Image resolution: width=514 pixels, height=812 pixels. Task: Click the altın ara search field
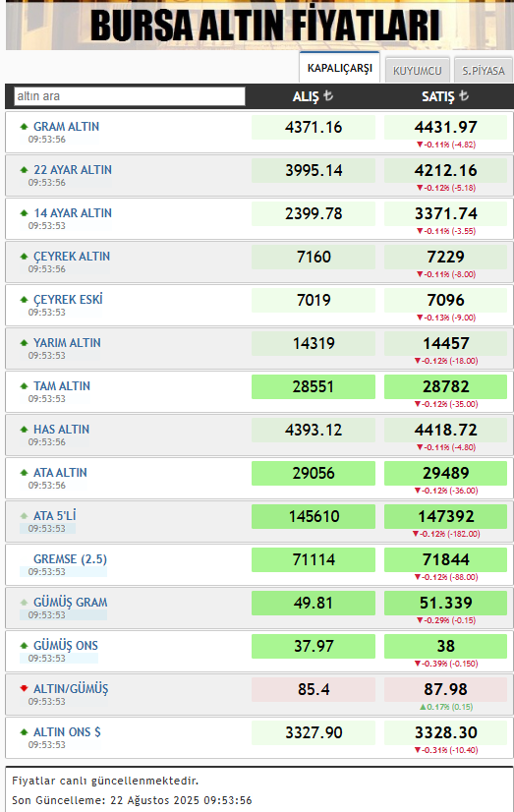point(130,96)
